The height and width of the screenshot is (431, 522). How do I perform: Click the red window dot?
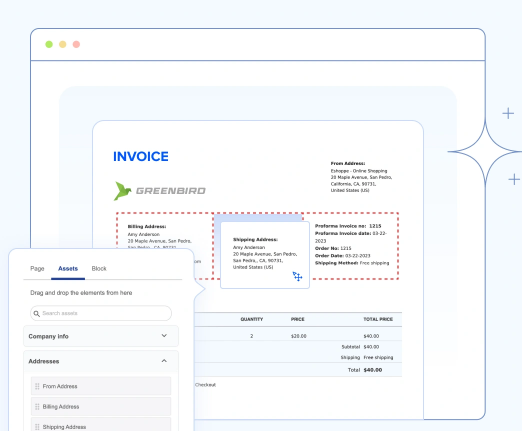click(76, 44)
